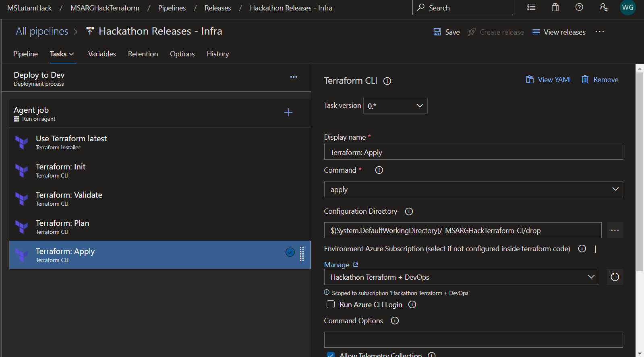Screen dimensions: 644x357
Task: Show Terraform CLI task info icon
Action: [x=387, y=81]
